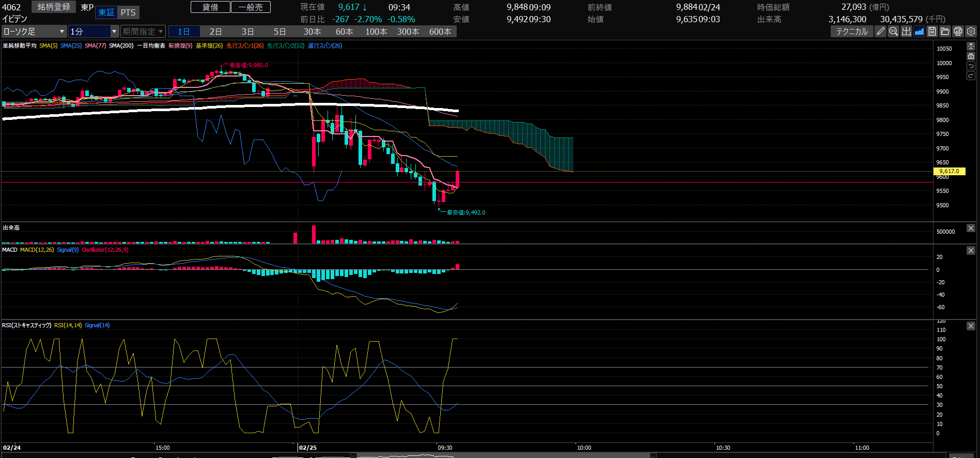Select the 5日 range tab

pyautogui.click(x=279, y=32)
